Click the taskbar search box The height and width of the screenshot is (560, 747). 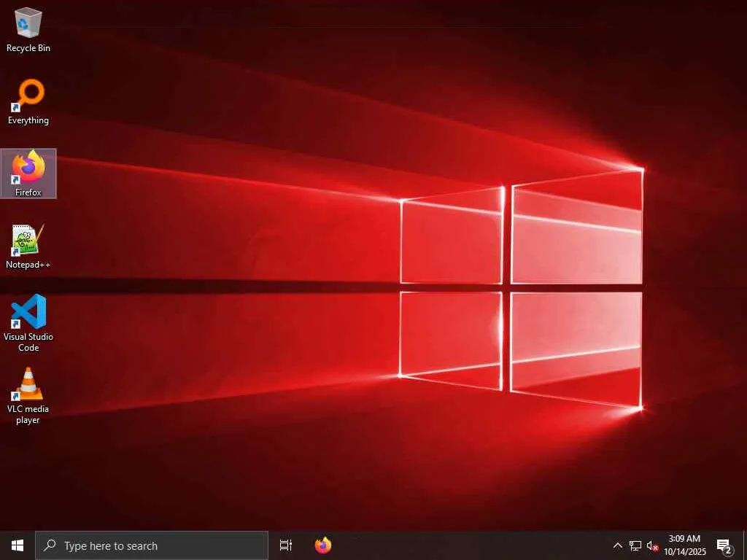click(x=152, y=545)
